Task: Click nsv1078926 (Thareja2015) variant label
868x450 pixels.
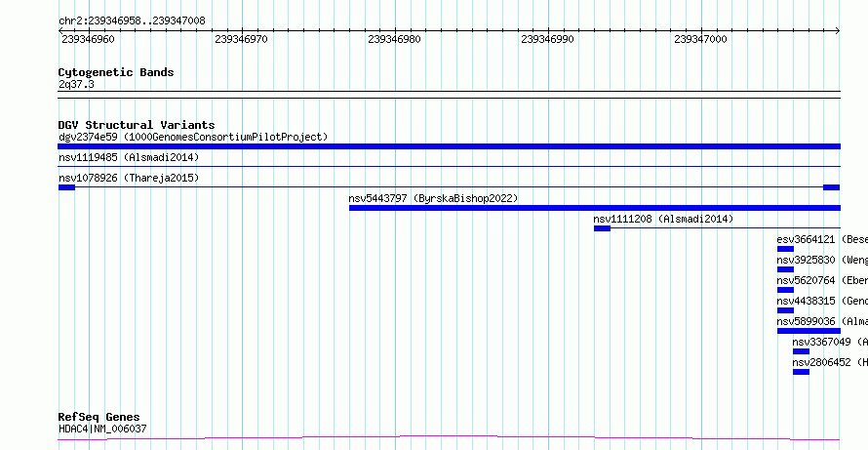Action: click(x=129, y=178)
